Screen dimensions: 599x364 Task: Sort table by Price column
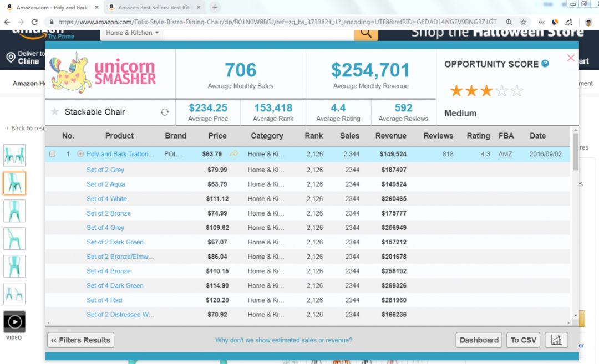pyautogui.click(x=217, y=135)
